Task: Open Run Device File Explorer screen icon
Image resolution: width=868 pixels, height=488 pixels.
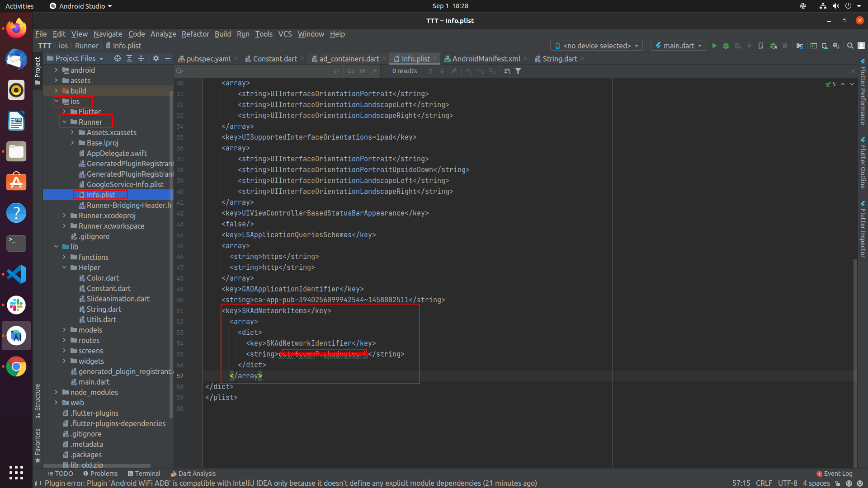Action: pyautogui.click(x=813, y=46)
